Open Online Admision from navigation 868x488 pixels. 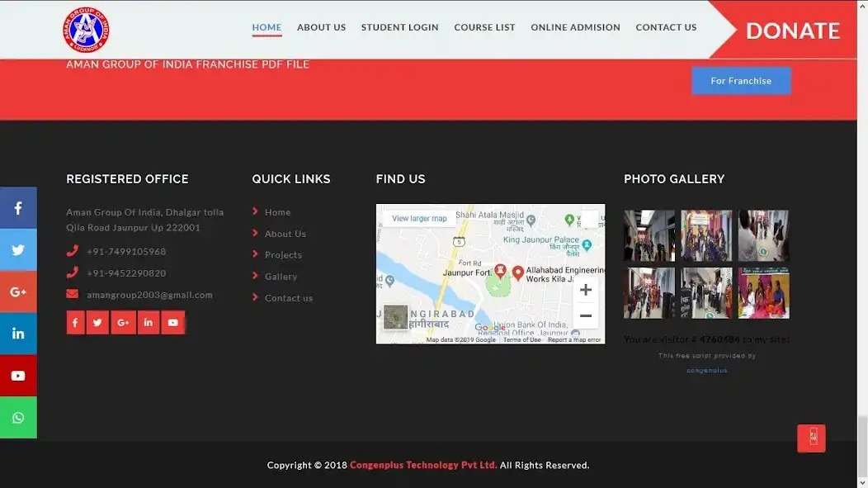[x=575, y=27]
